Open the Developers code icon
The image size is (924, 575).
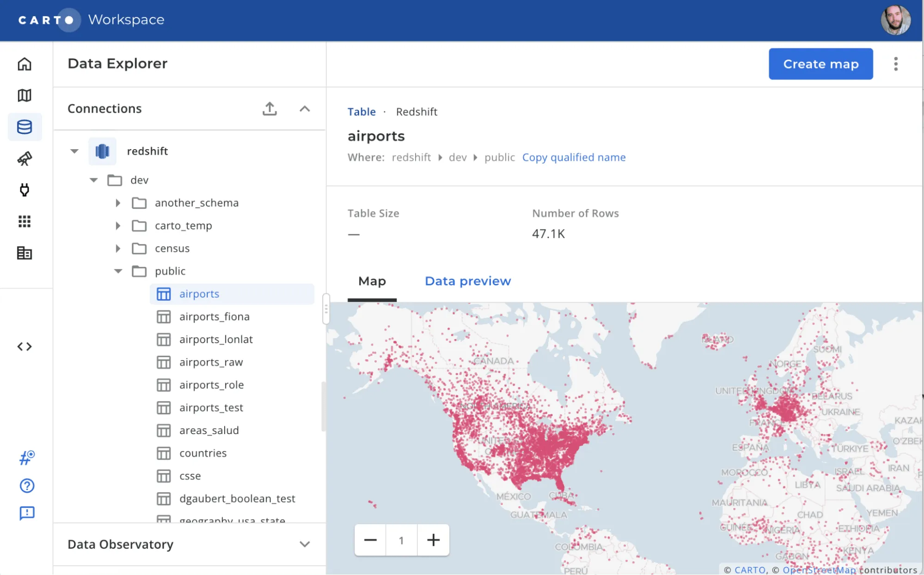(x=25, y=346)
